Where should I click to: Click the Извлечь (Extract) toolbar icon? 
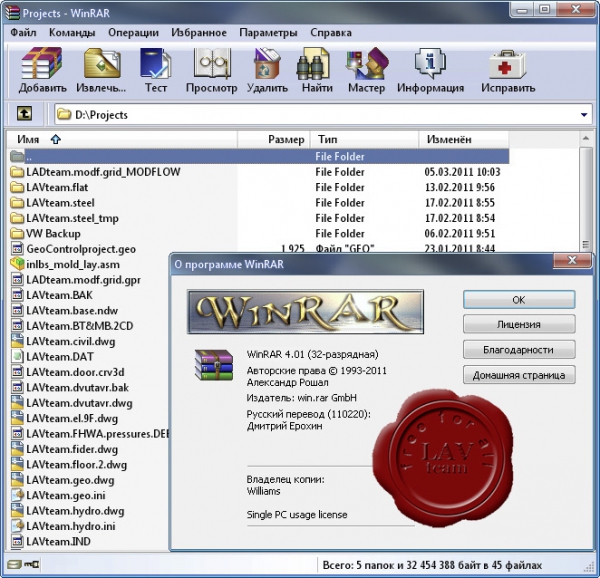click(x=102, y=63)
